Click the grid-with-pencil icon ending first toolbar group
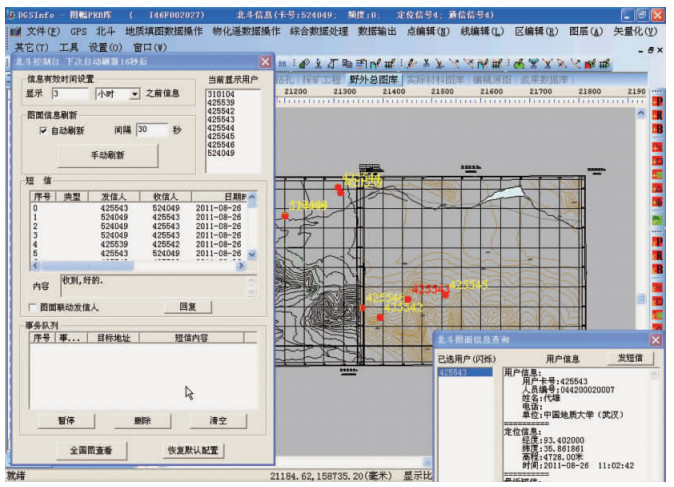This screenshot has height=487, width=674. point(390,64)
